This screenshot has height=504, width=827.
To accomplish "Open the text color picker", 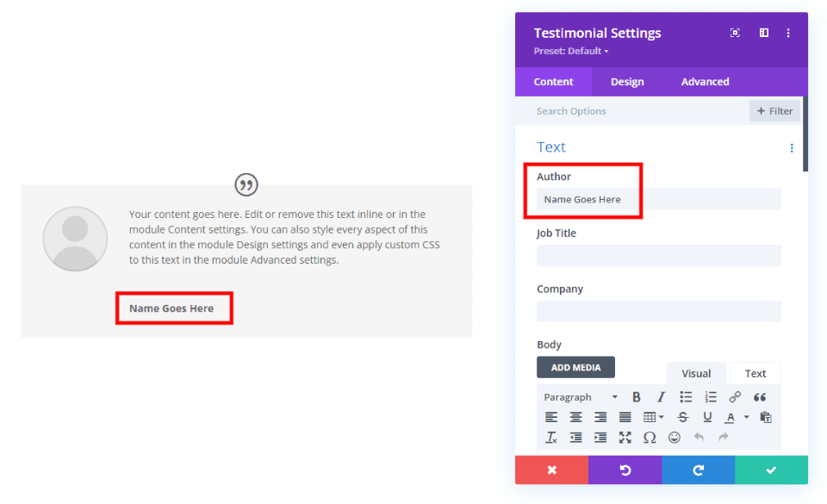I will click(732, 418).
